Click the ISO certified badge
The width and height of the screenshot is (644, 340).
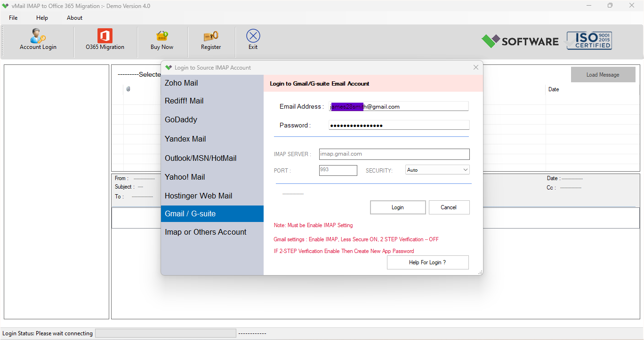coord(589,41)
